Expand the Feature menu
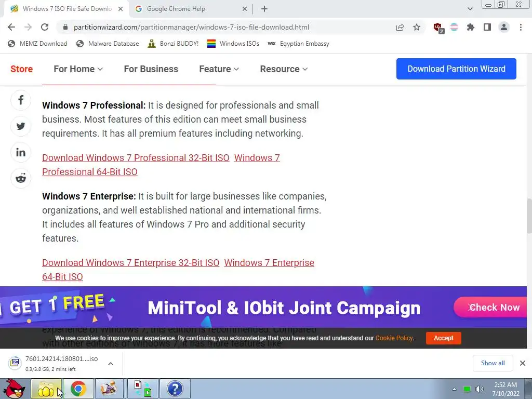 point(219,69)
